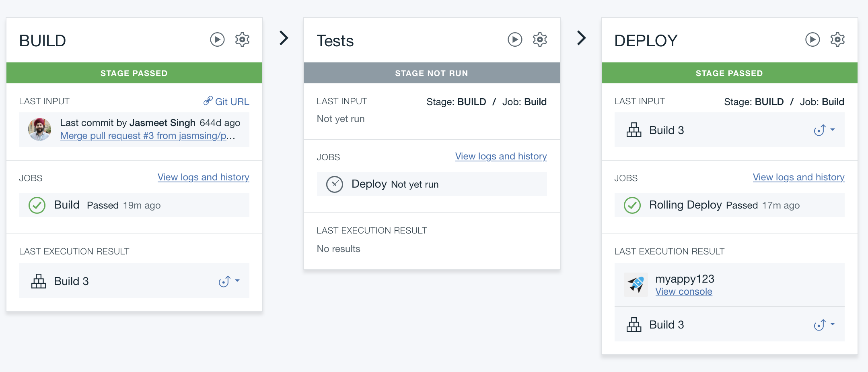Open View console for myappy123
868x372 pixels.
click(684, 291)
